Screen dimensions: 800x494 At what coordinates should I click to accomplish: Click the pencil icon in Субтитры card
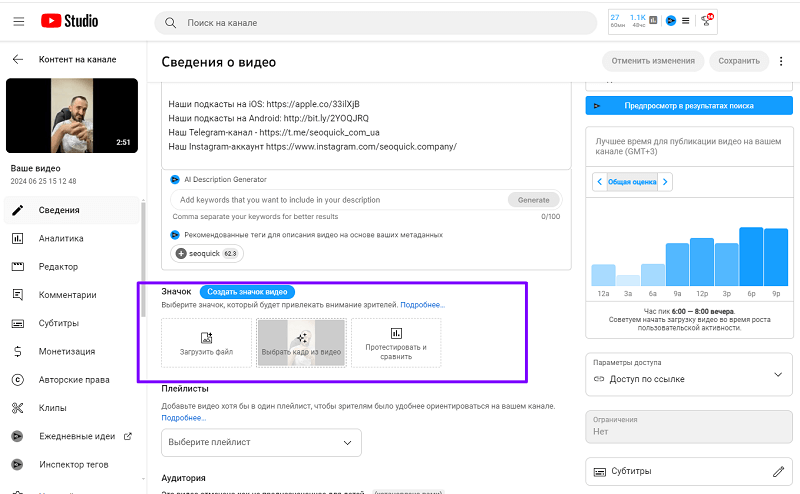click(x=778, y=472)
